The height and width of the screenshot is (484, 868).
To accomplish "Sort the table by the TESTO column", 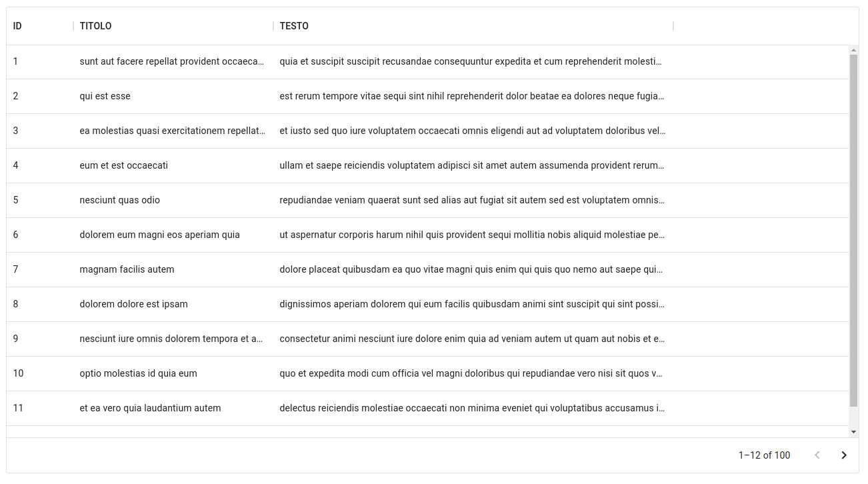I will 293,26.
